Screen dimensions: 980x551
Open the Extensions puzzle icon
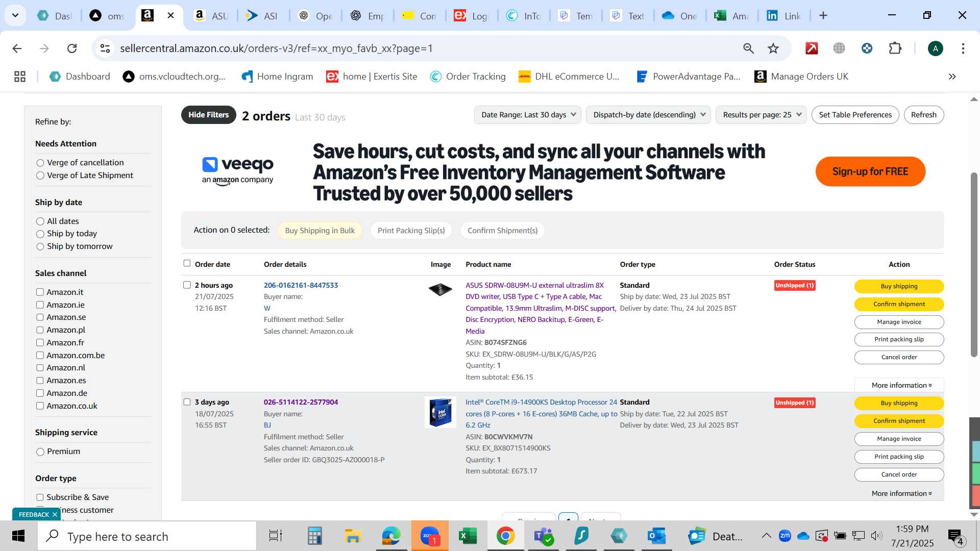point(895,48)
